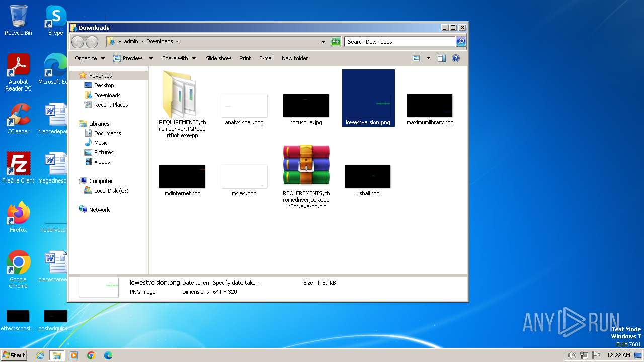Expand the view options dropdown arrow
The height and width of the screenshot is (362, 644).
point(428,58)
